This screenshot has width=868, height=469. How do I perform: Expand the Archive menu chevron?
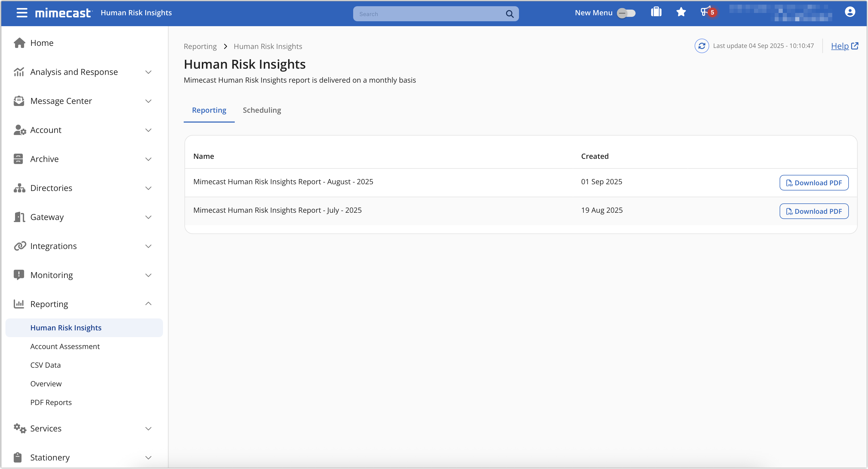(148, 159)
